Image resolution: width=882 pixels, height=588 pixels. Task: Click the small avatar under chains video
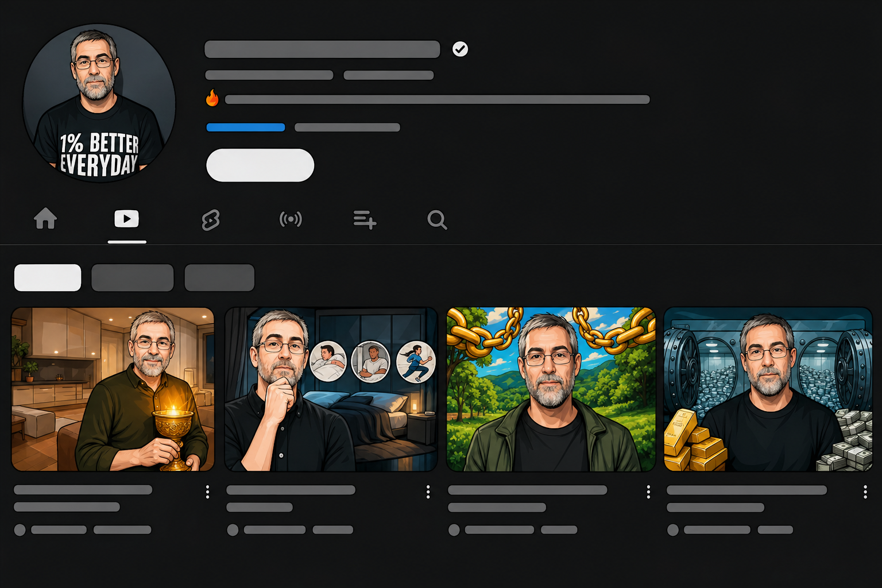tap(454, 530)
